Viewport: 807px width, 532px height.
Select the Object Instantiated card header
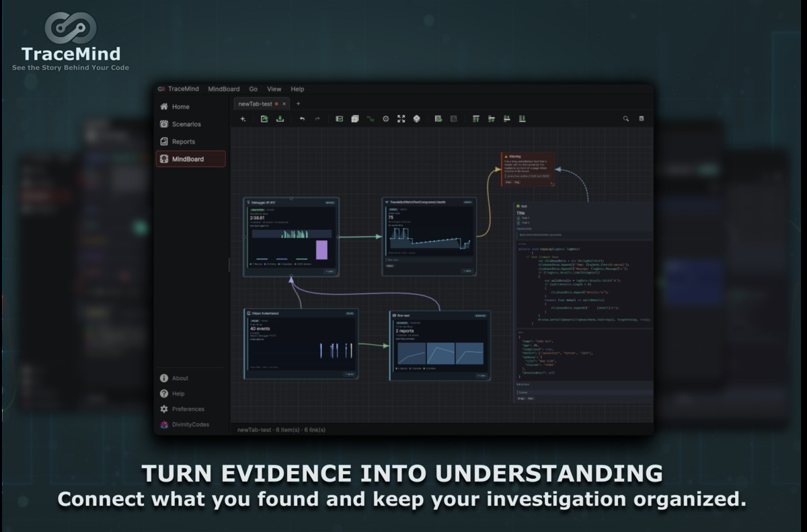[x=301, y=313]
